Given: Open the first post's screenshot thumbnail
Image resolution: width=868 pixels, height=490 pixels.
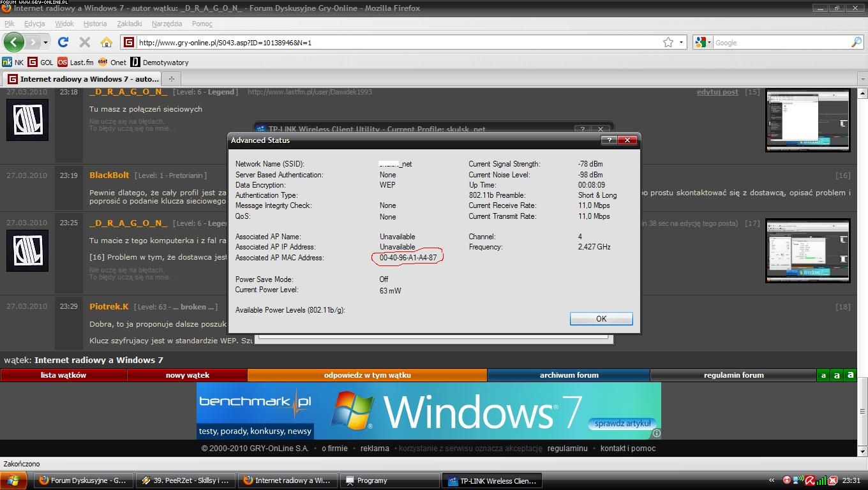Looking at the screenshot, I should [x=807, y=120].
